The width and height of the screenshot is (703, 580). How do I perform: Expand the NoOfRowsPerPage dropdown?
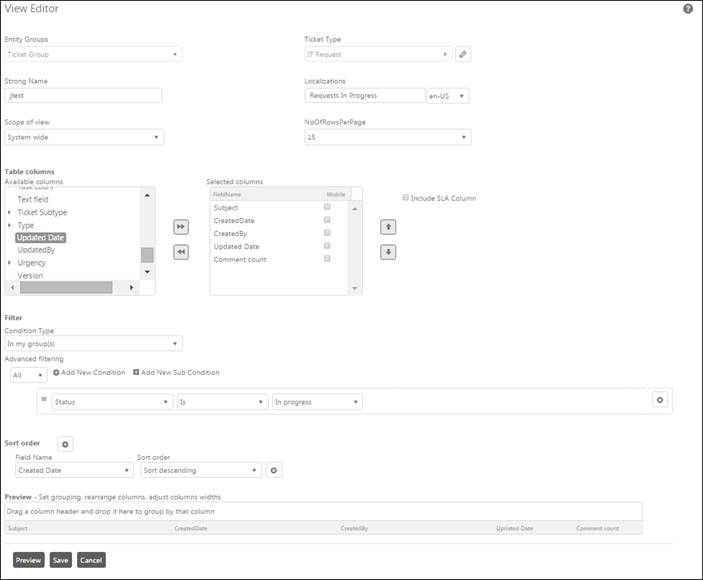(x=387, y=137)
